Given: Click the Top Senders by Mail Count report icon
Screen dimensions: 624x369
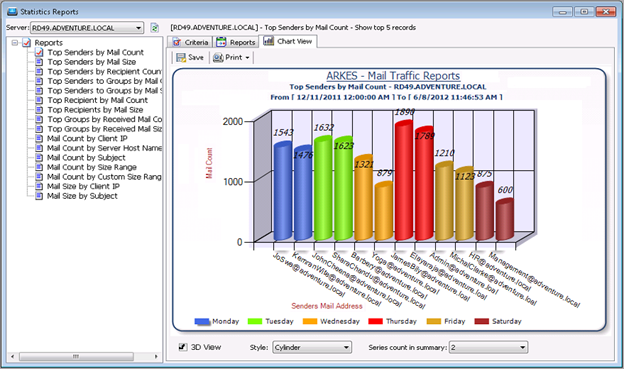Looking at the screenshot, I should point(39,52).
